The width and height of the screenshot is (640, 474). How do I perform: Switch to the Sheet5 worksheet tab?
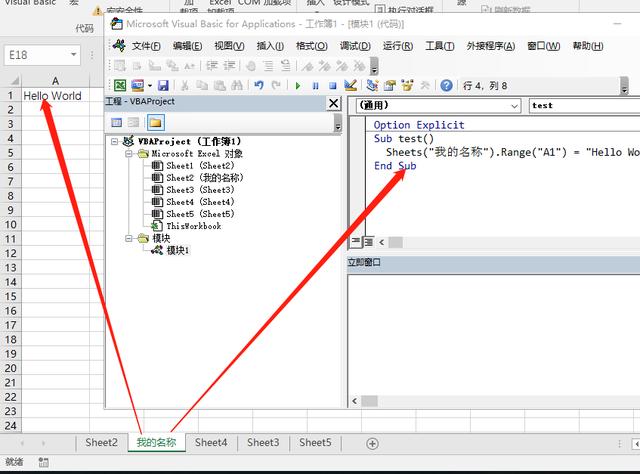point(315,443)
